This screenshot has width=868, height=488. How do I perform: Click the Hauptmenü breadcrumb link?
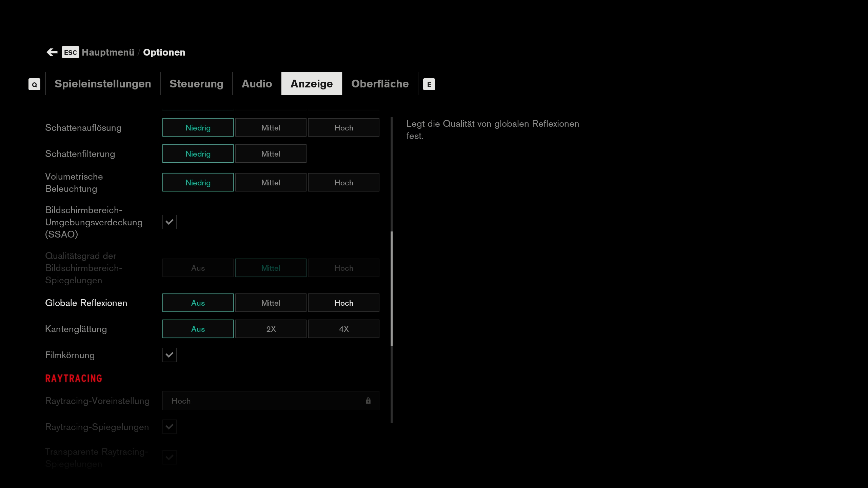click(108, 52)
